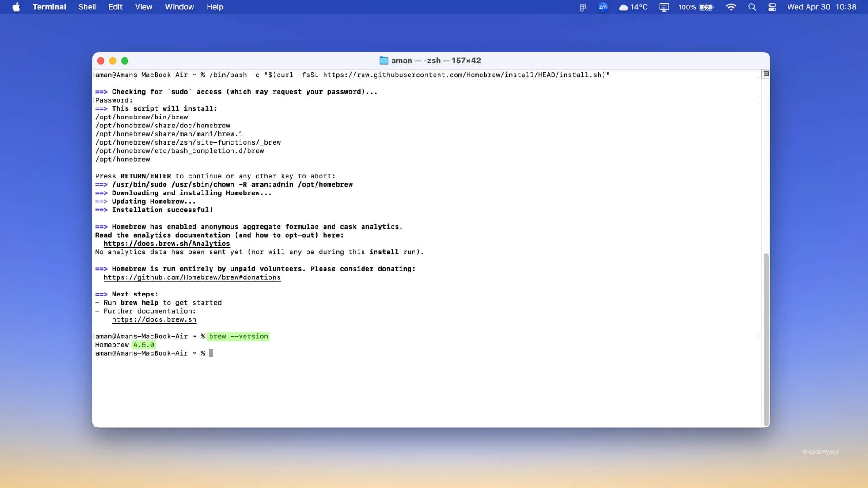Click the green zoom window button
Viewport: 868px width, 488px height.
[x=125, y=61]
